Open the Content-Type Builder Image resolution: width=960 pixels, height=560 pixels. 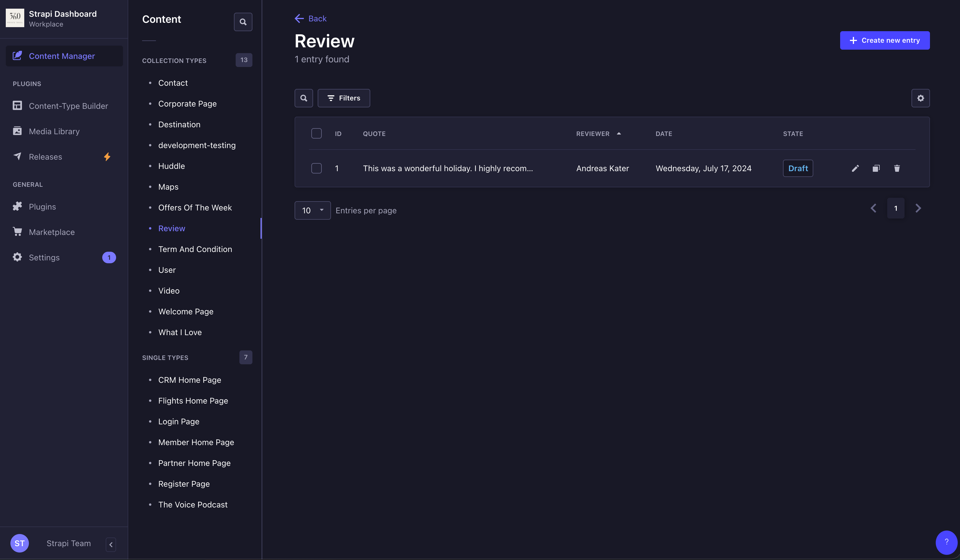[68, 106]
